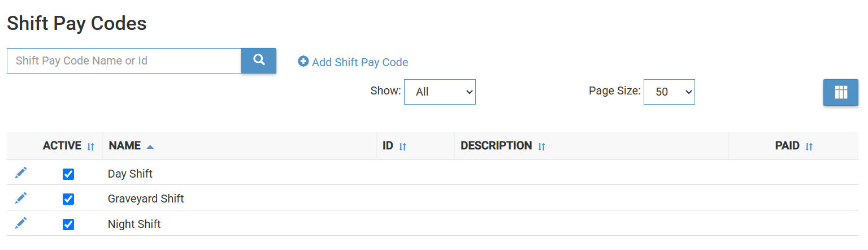Sort by ID column arrows icon
Image resolution: width=868 pixels, height=250 pixels.
[x=402, y=146]
